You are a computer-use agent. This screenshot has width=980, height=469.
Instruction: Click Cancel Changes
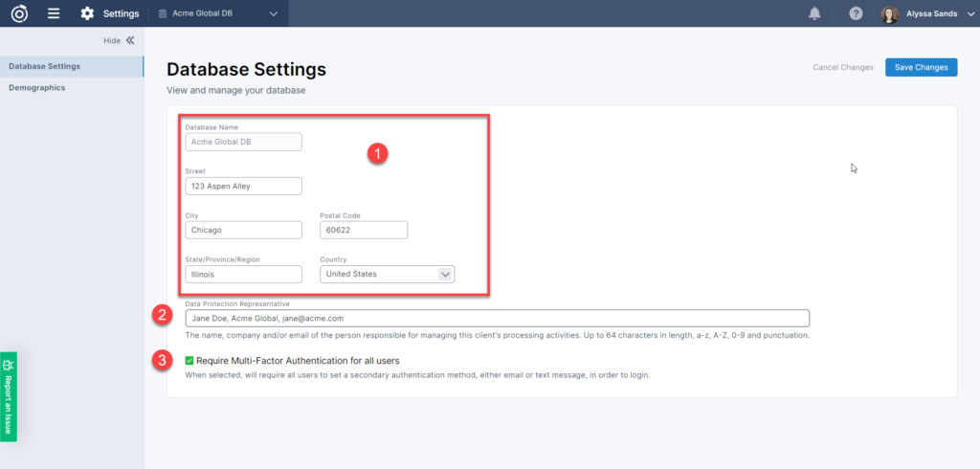pos(842,67)
